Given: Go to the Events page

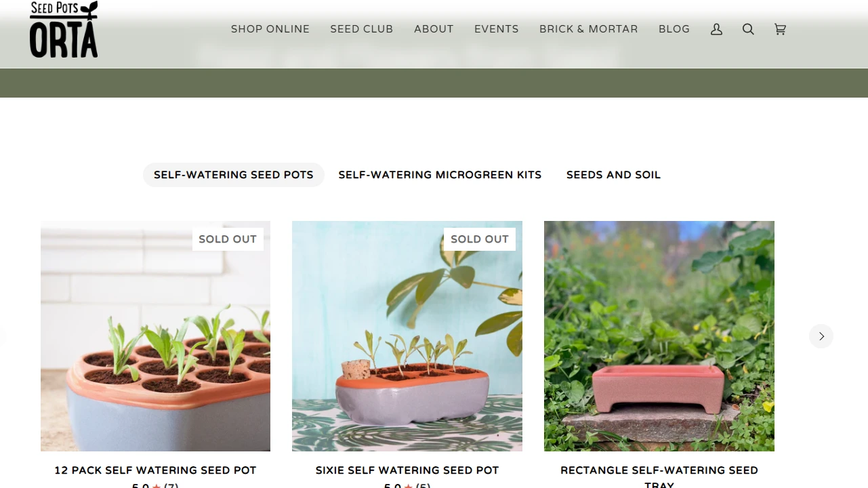Looking at the screenshot, I should [x=497, y=29].
